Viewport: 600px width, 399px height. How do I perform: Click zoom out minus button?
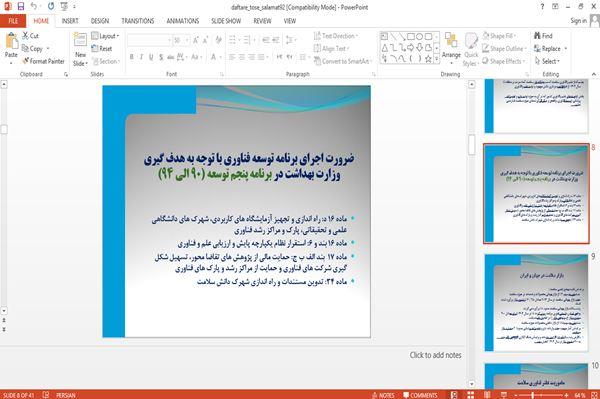point(515,395)
